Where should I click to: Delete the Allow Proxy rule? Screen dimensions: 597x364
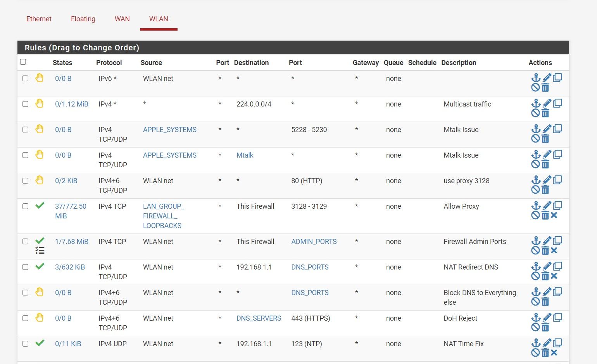[x=545, y=215]
